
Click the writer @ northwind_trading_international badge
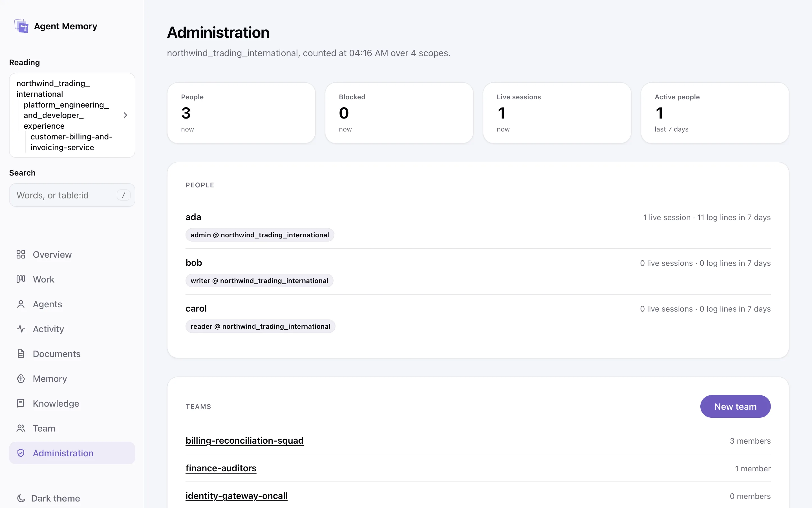(259, 281)
